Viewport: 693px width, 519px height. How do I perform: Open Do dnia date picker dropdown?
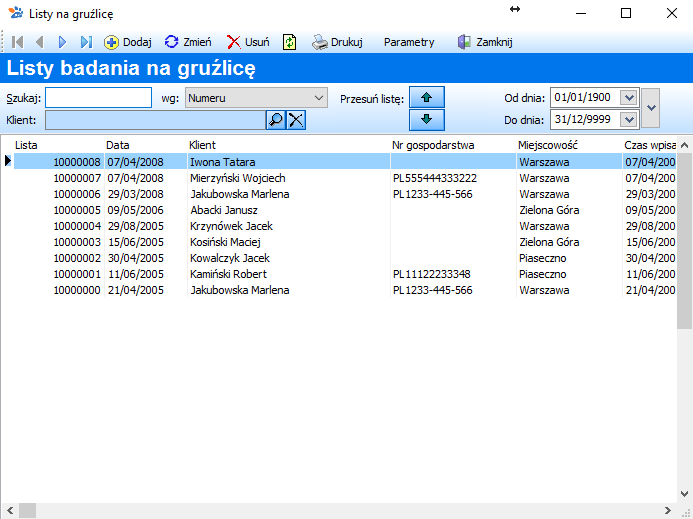pyautogui.click(x=629, y=119)
